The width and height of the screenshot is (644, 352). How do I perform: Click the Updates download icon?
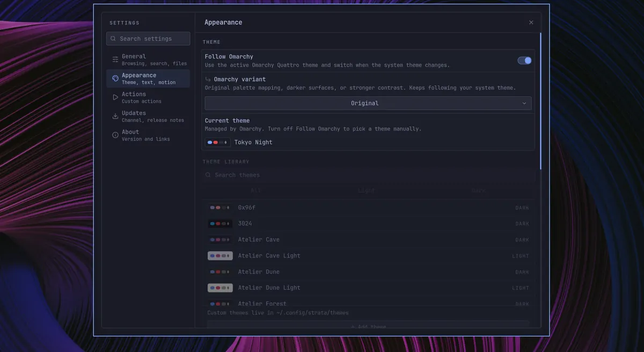click(115, 116)
